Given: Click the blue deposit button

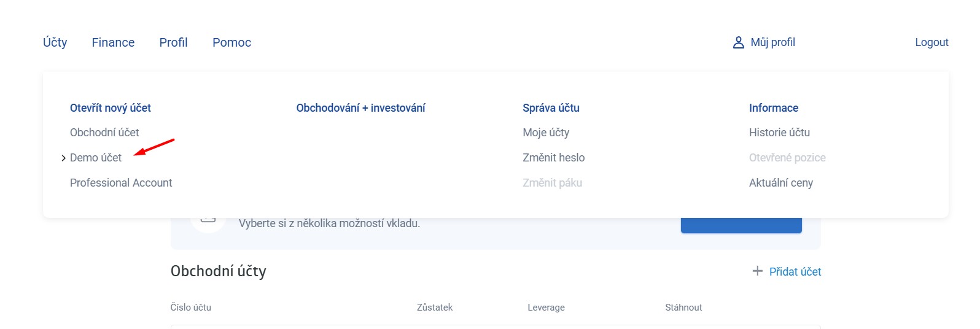Looking at the screenshot, I should (x=741, y=225).
